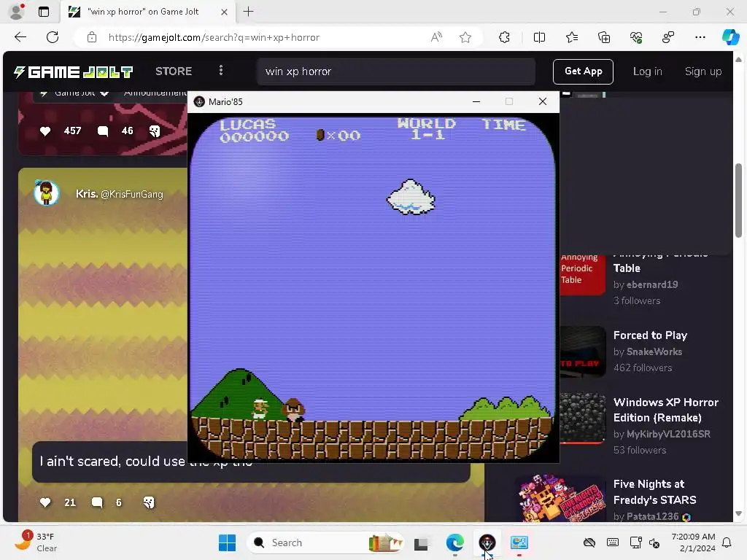Open ebernard19 author link
Viewport: 747px width, 560px height.
[x=652, y=285]
